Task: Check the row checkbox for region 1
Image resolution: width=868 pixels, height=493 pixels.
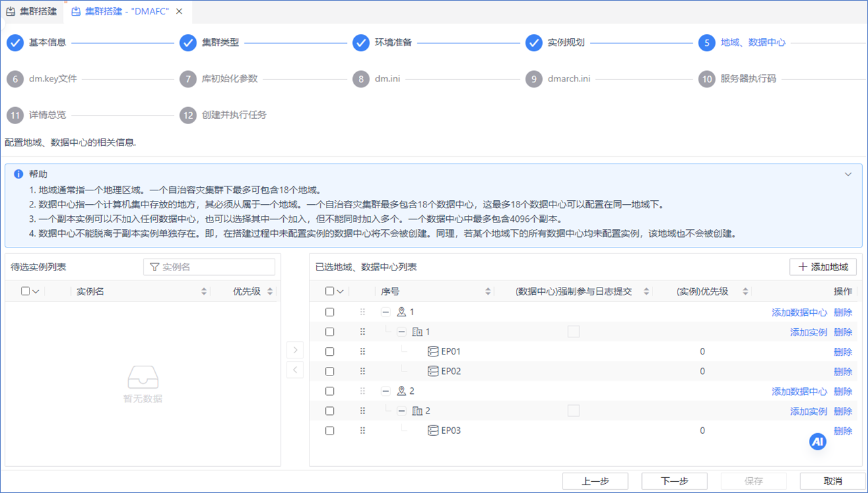Action: [x=330, y=312]
